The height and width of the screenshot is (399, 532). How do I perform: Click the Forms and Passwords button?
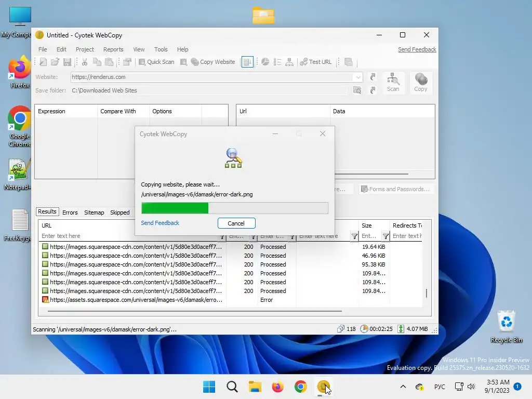pyautogui.click(x=395, y=189)
